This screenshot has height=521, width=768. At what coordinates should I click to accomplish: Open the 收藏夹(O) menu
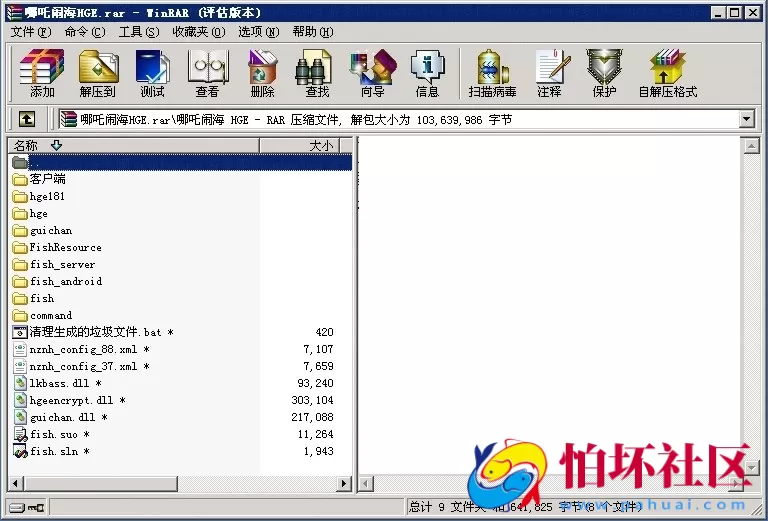(x=198, y=32)
